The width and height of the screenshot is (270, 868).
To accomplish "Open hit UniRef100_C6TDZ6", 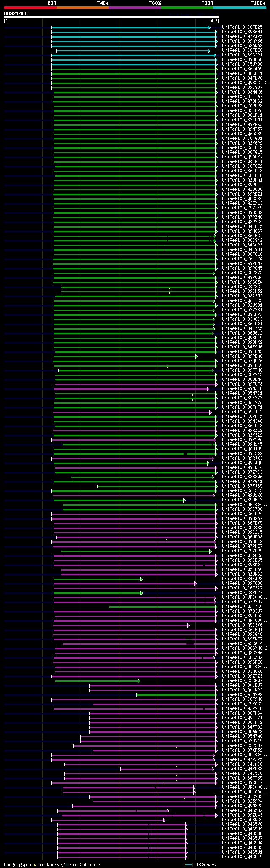I will (242, 51).
